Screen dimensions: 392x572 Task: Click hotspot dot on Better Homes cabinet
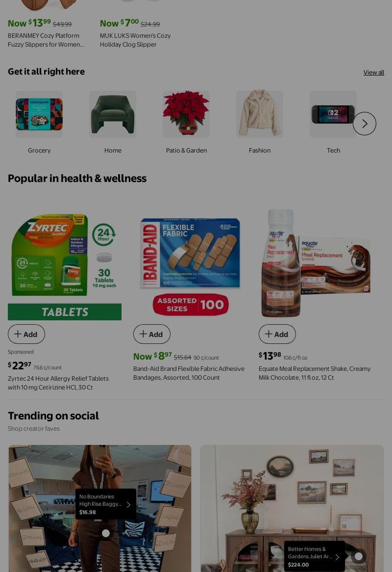[359, 556]
